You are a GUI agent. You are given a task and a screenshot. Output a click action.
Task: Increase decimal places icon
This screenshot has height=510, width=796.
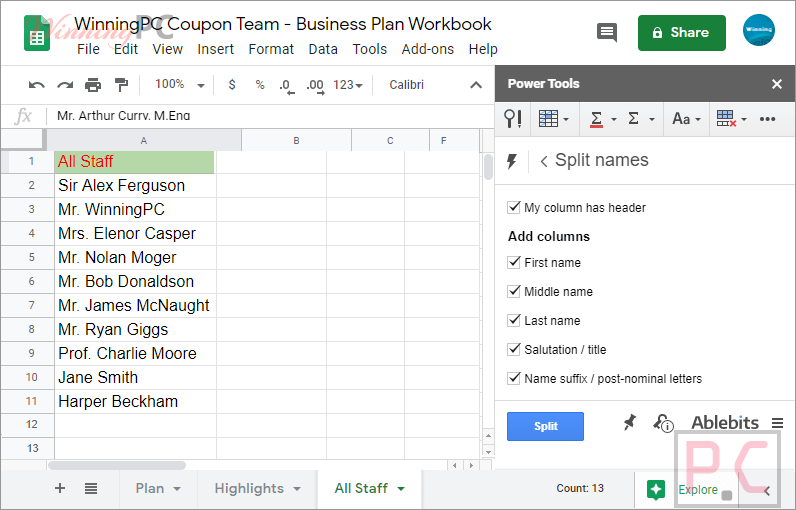click(315, 86)
